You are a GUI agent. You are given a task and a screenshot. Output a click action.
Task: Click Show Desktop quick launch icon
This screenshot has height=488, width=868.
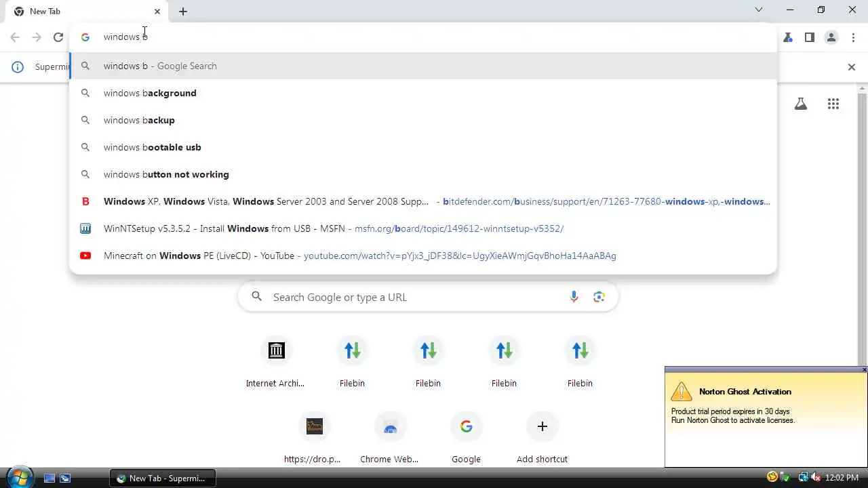[x=50, y=478]
